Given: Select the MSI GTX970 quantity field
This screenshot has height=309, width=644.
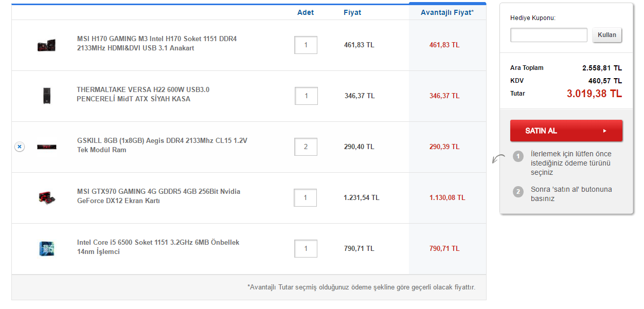Looking at the screenshot, I should [306, 198].
